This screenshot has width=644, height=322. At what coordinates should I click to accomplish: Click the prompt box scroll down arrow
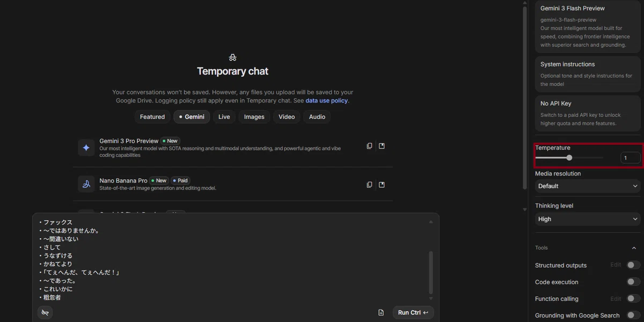(430, 298)
